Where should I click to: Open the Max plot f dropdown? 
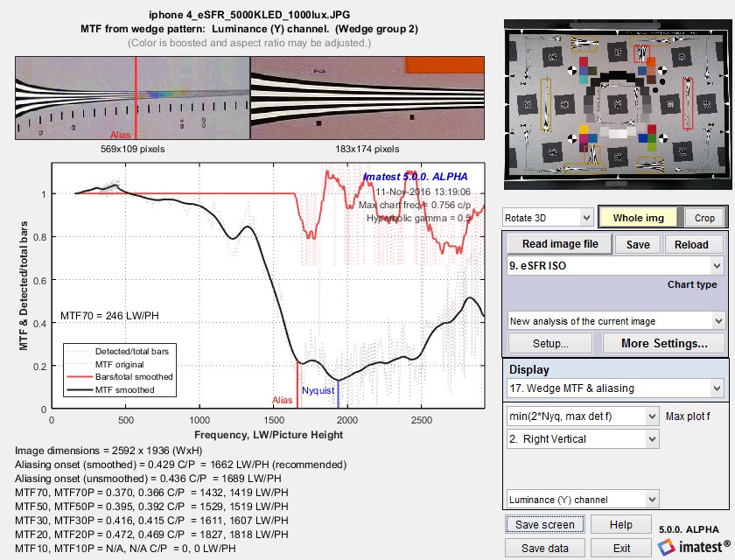coord(583,416)
